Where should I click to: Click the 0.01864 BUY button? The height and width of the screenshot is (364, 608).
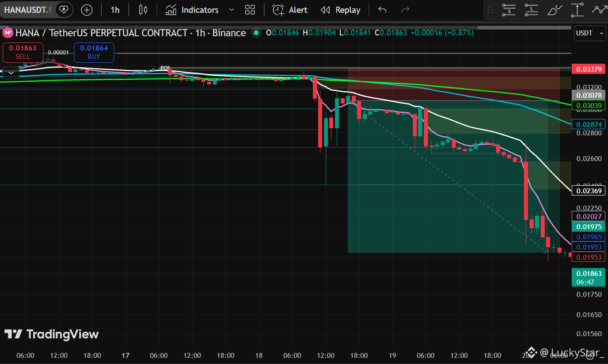[94, 52]
